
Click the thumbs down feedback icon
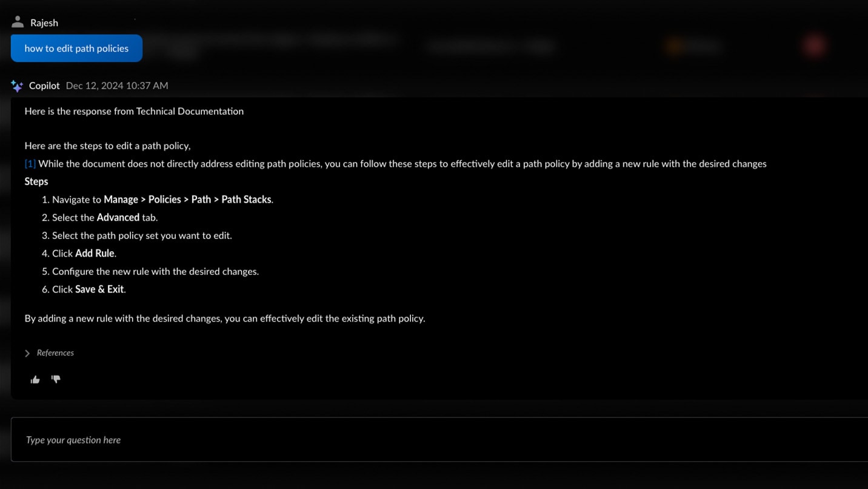pos(56,379)
